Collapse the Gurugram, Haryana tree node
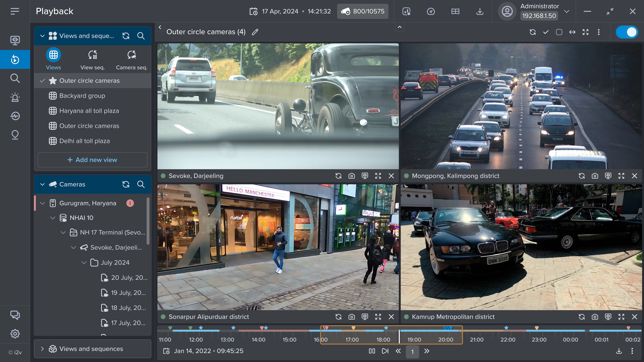The height and width of the screenshot is (362, 644). (x=42, y=203)
